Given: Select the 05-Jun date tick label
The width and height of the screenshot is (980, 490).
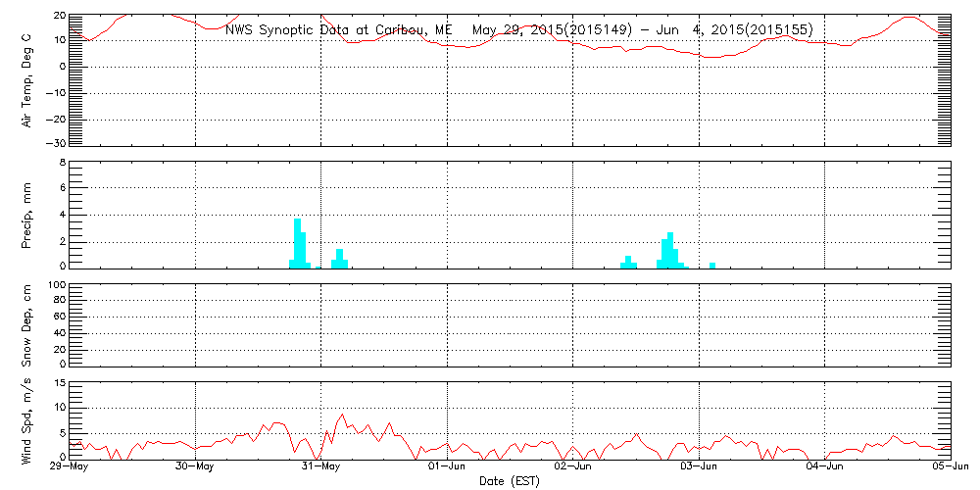Looking at the screenshot, I should coord(949,468).
